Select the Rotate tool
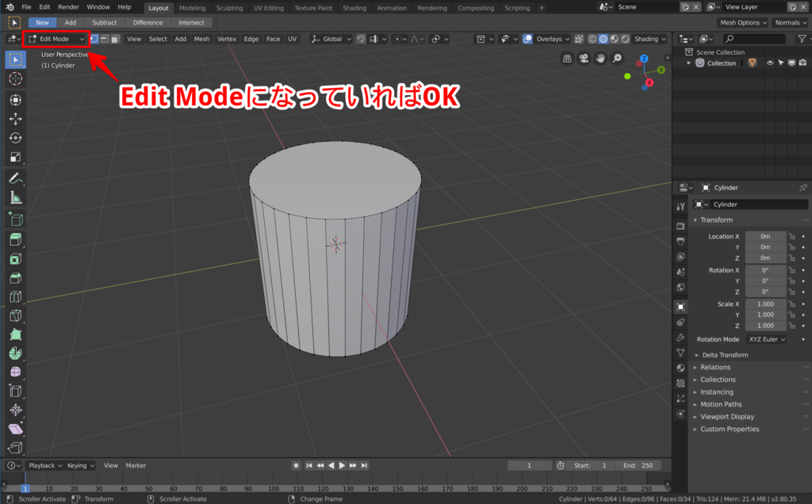The image size is (812, 504). click(x=16, y=138)
